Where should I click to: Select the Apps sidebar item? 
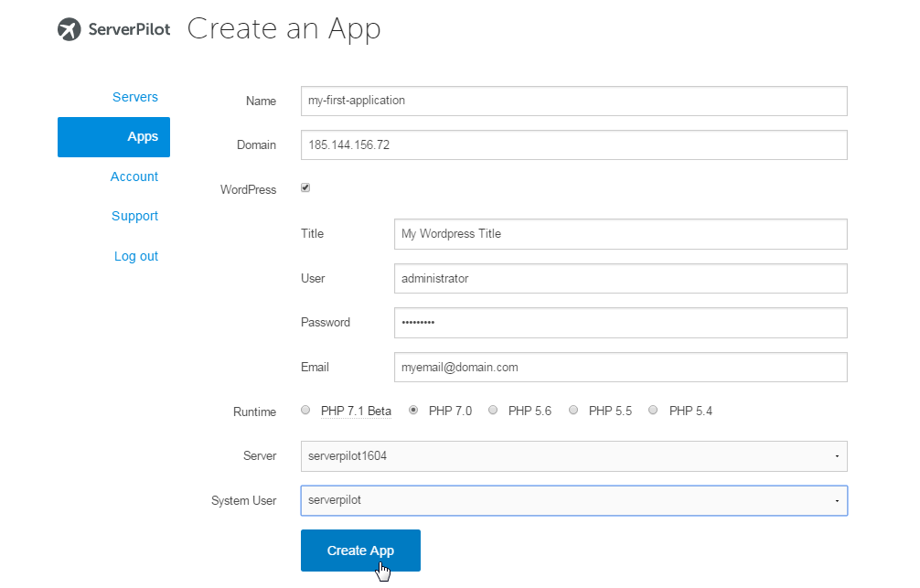[113, 137]
